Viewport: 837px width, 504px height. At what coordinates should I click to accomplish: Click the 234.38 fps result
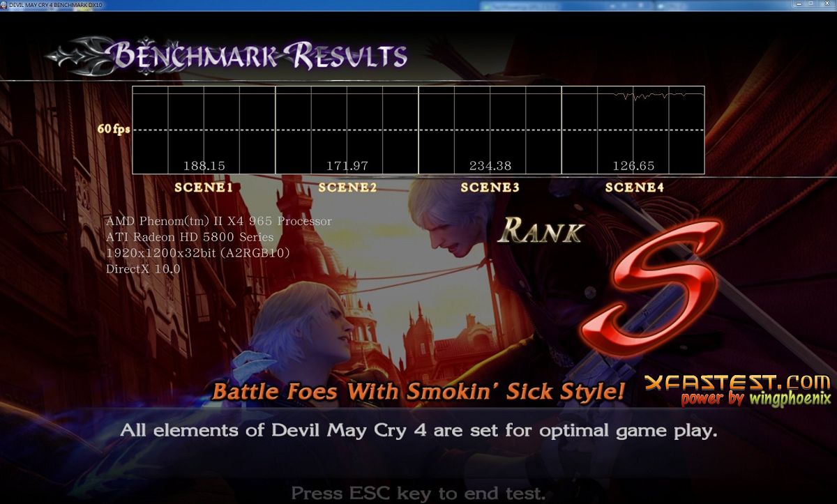coord(490,166)
